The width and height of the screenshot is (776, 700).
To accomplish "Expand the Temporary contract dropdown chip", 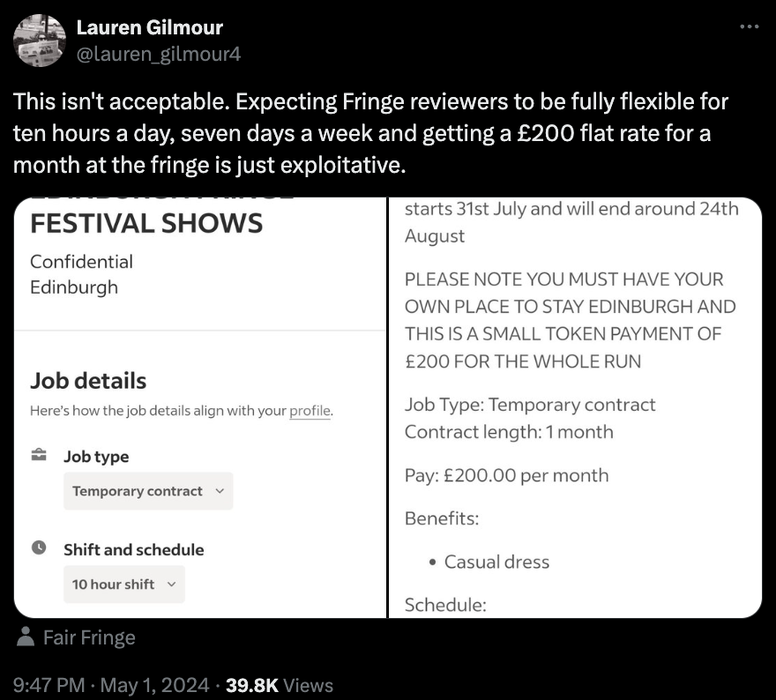I will click(147, 491).
